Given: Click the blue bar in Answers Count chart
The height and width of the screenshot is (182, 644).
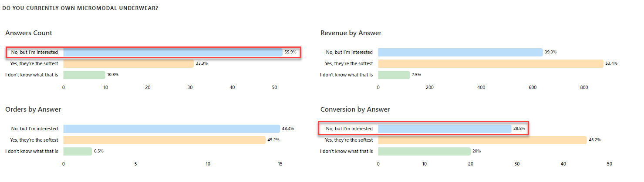Looking at the screenshot, I should (173, 52).
